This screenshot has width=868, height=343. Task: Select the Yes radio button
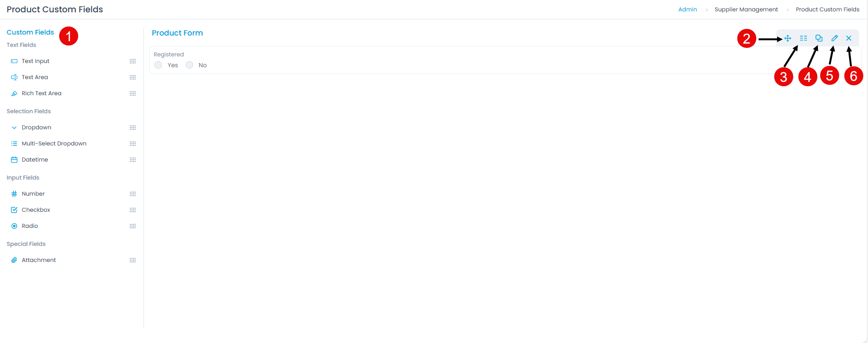tap(158, 65)
